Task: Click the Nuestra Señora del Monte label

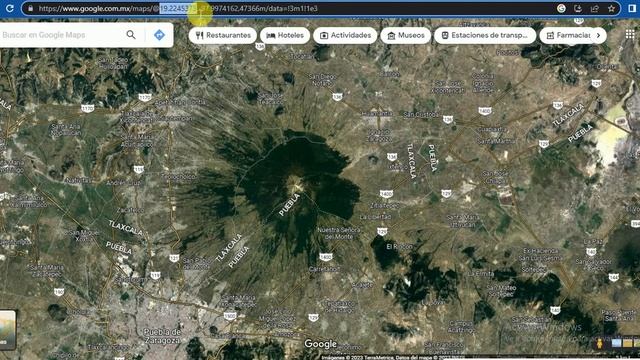Action: 339,233
